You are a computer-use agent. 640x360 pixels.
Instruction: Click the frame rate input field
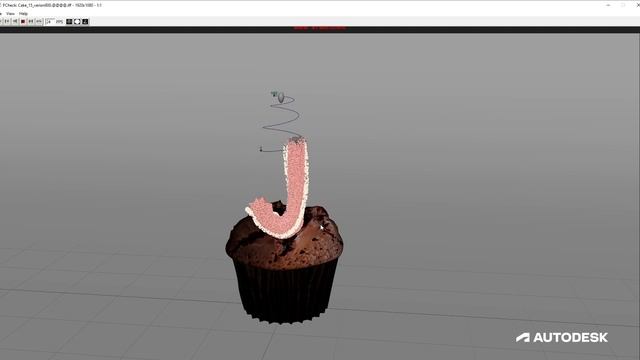pyautogui.click(x=50, y=21)
